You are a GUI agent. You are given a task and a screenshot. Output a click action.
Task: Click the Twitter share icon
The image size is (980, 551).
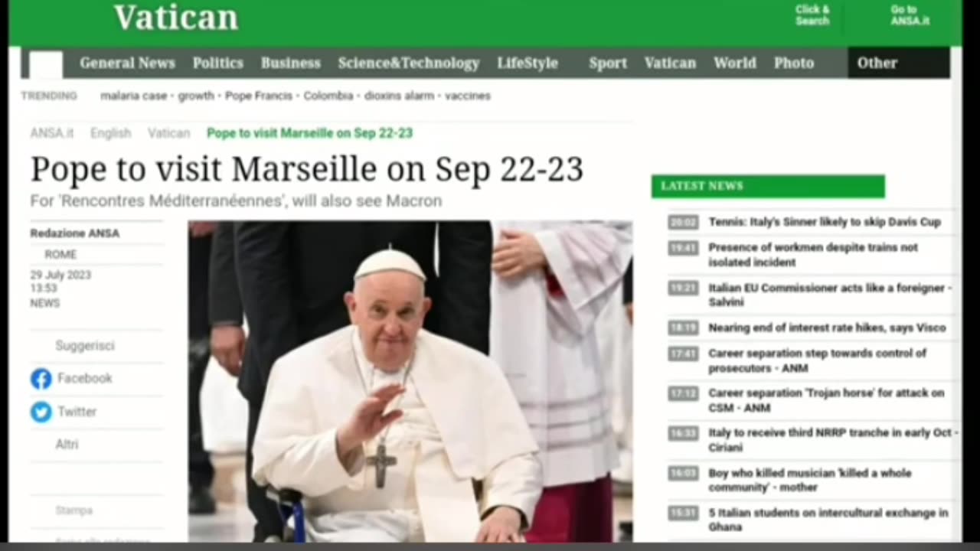41,412
